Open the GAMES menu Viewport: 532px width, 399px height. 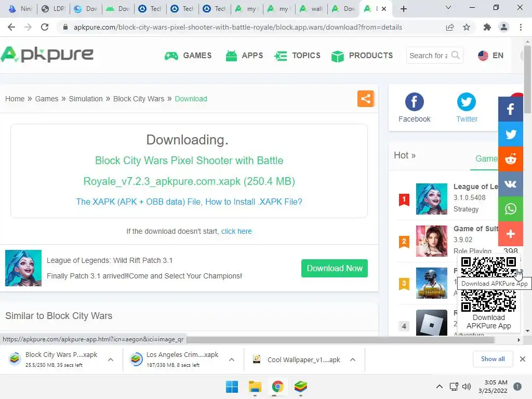pyautogui.click(x=188, y=55)
